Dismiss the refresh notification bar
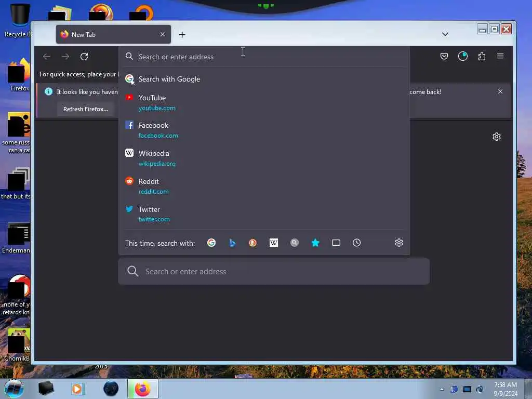532x399 pixels. [x=500, y=91]
